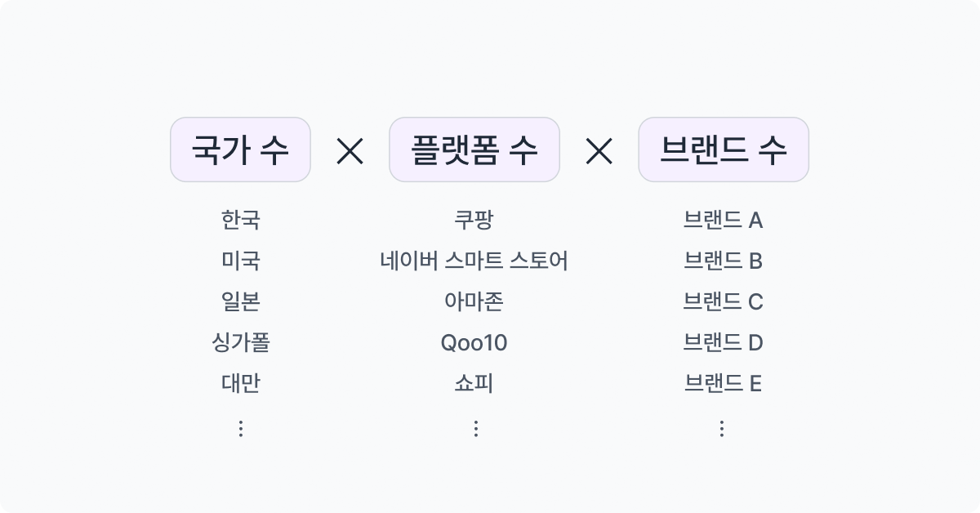Choose 아마존 from the platform list
This screenshot has height=513, width=980.
point(474,302)
